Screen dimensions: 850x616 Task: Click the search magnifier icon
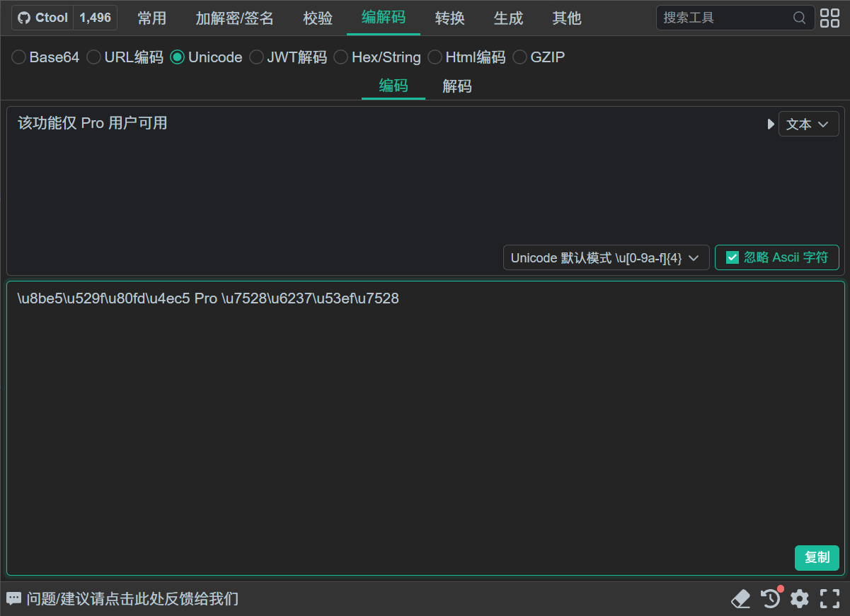click(799, 18)
